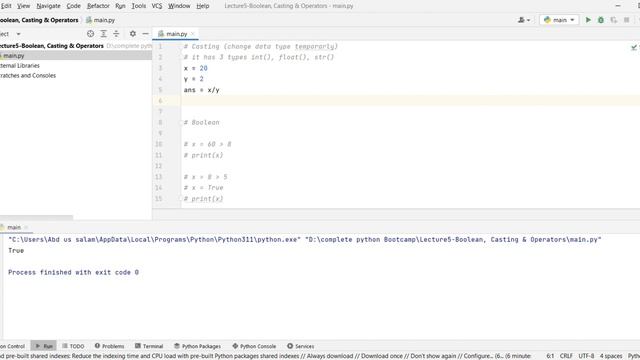Open the Code menu
Image resolution: width=640 pixels, height=360 pixels.
tap(73, 6)
